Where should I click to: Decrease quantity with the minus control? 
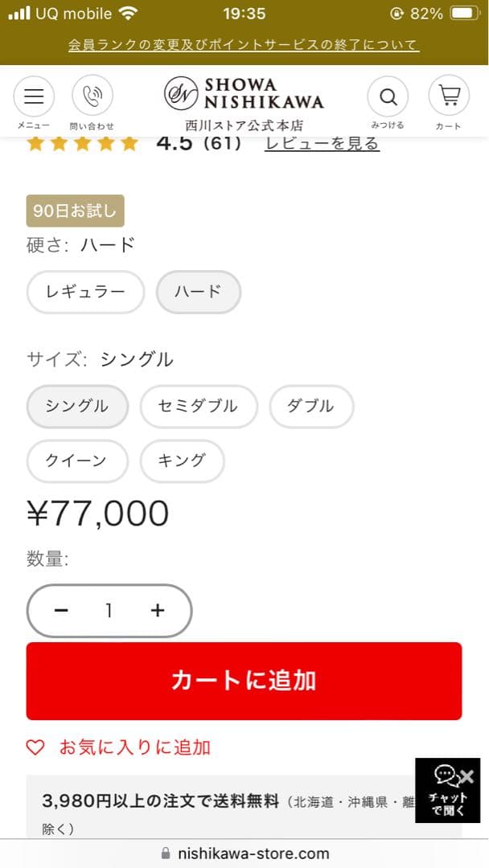point(61,611)
